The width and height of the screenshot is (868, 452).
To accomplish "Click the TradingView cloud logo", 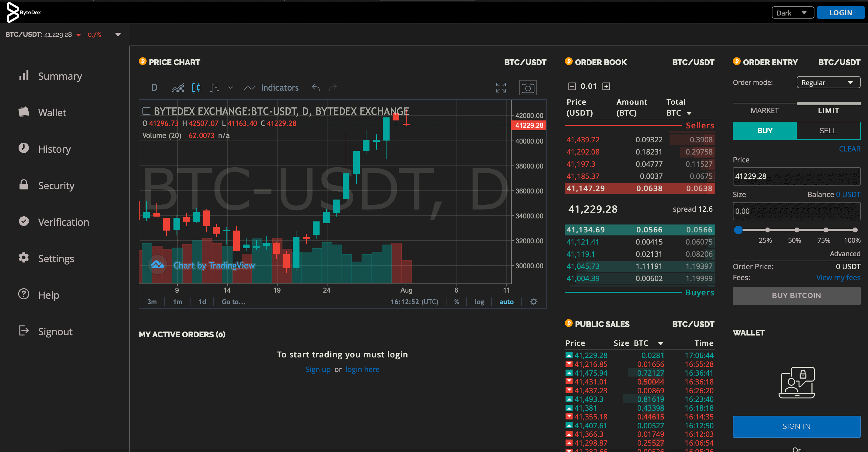I will (157, 265).
